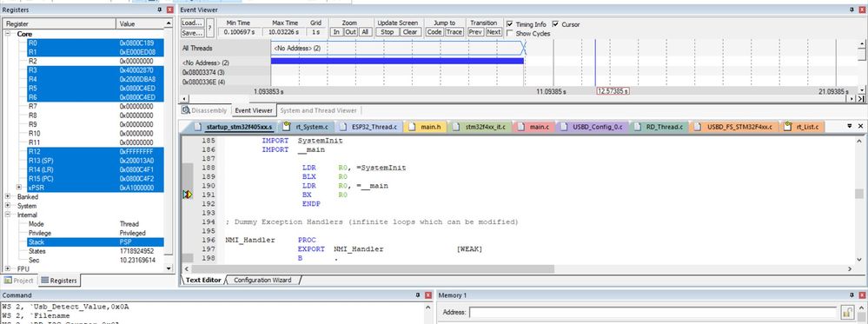Screen dimensions: 868x324
Task: Go to Next transition
Action: pyautogui.click(x=494, y=32)
